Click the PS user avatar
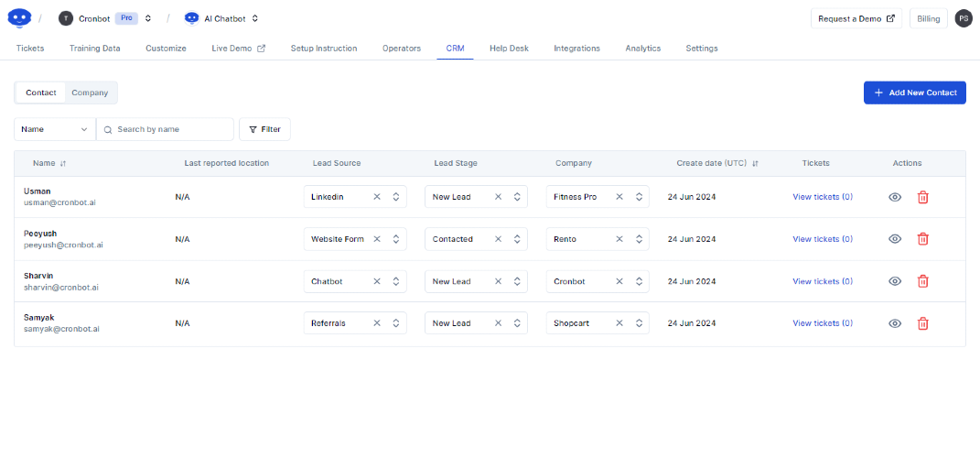Image resolution: width=980 pixels, height=458 pixels. click(964, 18)
